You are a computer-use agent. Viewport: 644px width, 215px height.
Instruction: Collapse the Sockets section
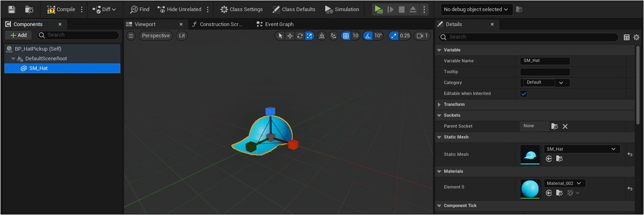pos(439,115)
